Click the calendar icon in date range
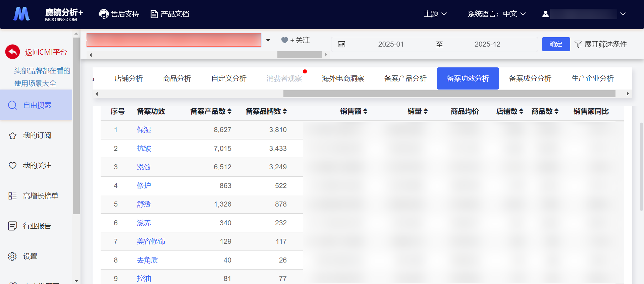Viewport: 644px width, 284px height. (x=341, y=44)
